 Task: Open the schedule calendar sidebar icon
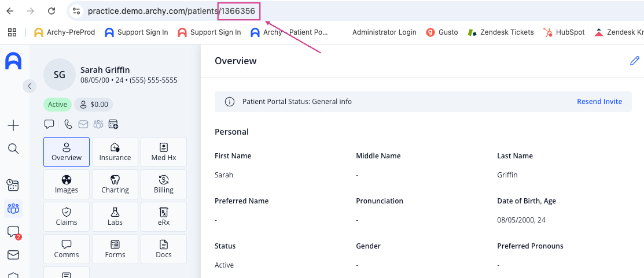pos(13,185)
